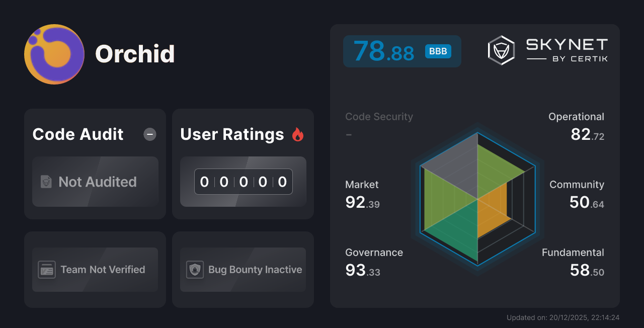This screenshot has height=328, width=644.
Task: Click the bug shield icon beside Bug Bounty Inactive
Action: pos(196,269)
